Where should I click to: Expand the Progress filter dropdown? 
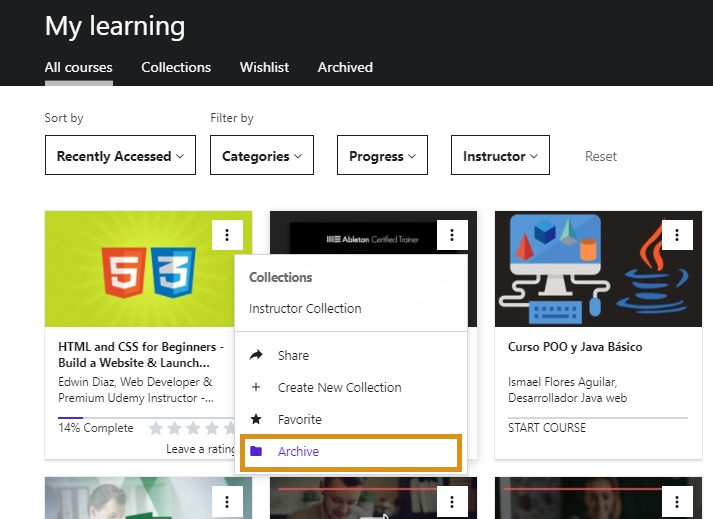coord(382,156)
